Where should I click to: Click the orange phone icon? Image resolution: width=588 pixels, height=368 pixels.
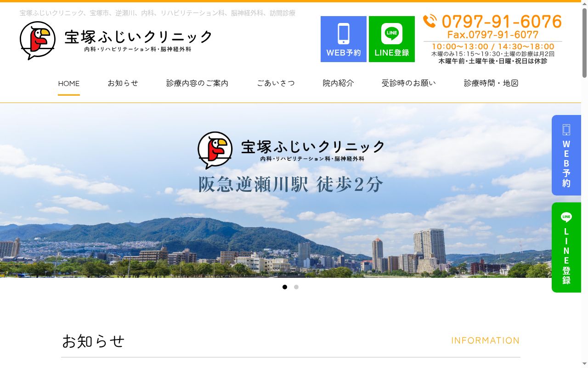tap(430, 21)
